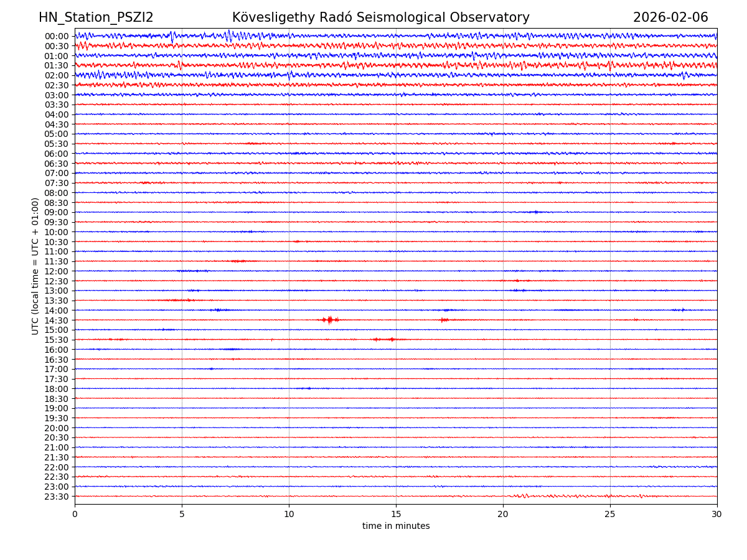Click the 20 tick on the minutes axis
Image resolution: width=747 pixels, height=560 pixels.
(503, 515)
